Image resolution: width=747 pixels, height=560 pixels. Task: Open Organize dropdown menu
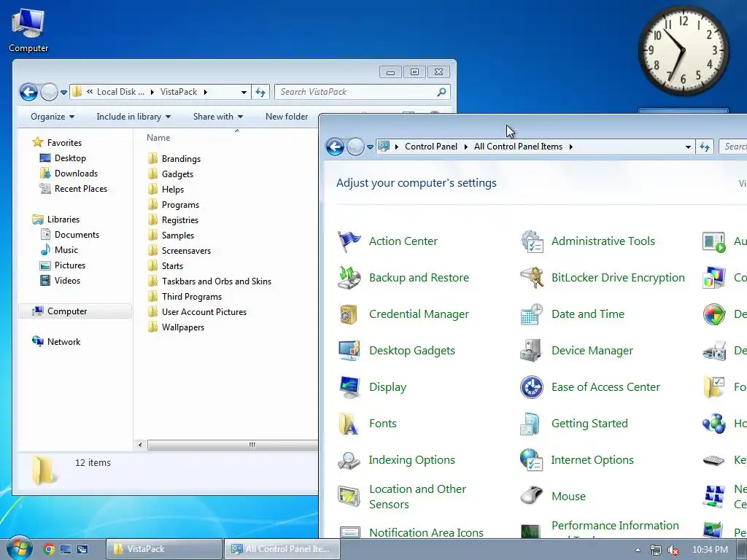(x=53, y=117)
